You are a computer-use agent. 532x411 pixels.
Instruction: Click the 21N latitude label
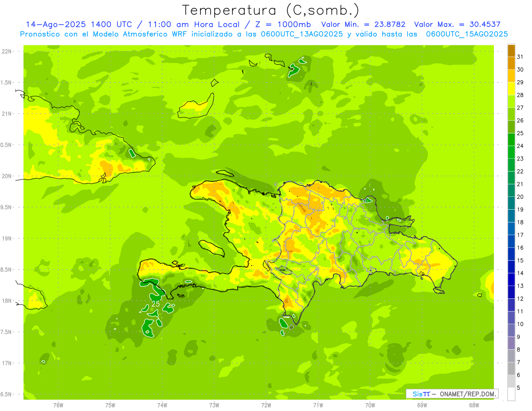(x=7, y=114)
